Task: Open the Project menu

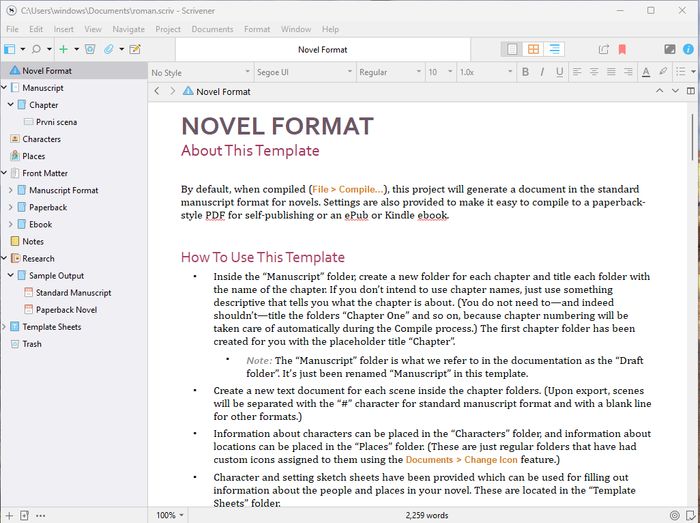Action: 168,29
